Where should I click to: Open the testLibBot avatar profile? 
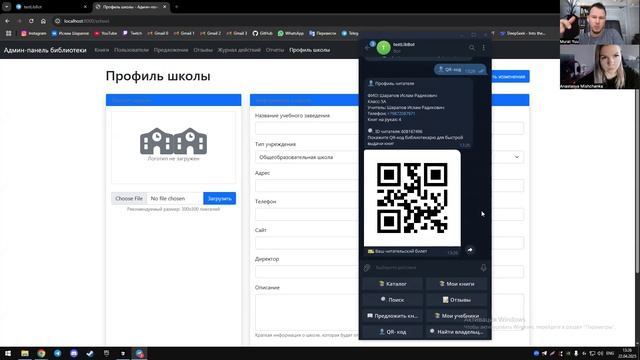pos(383,48)
